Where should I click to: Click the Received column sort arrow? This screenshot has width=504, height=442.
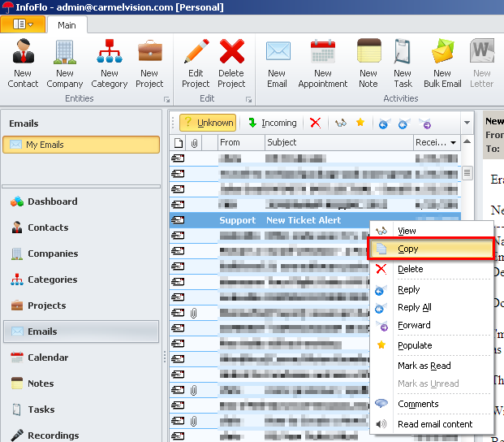click(x=453, y=143)
